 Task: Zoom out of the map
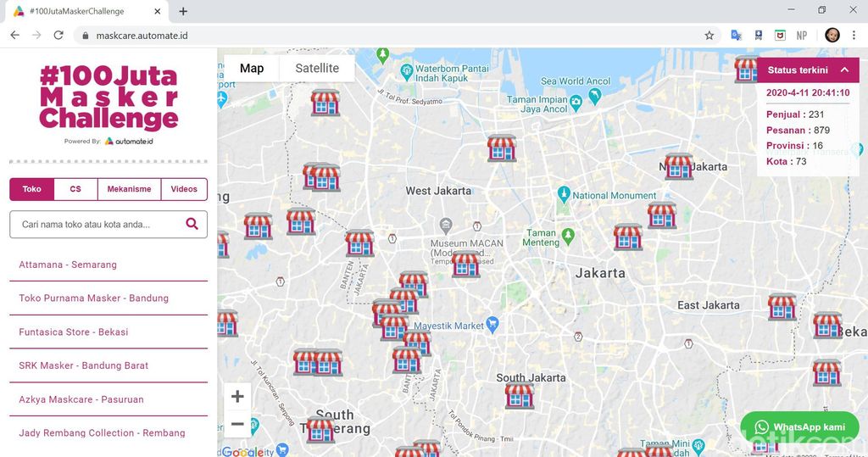(x=237, y=424)
